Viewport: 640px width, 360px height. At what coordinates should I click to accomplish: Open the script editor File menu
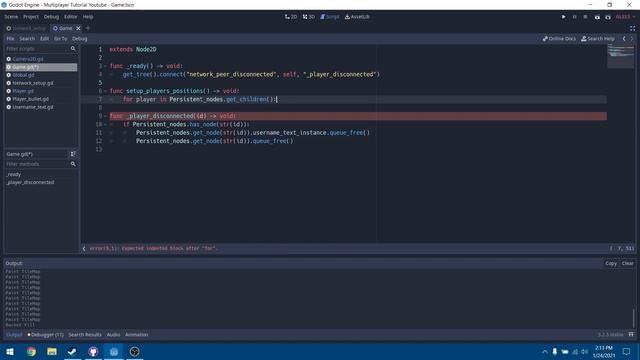pos(10,38)
